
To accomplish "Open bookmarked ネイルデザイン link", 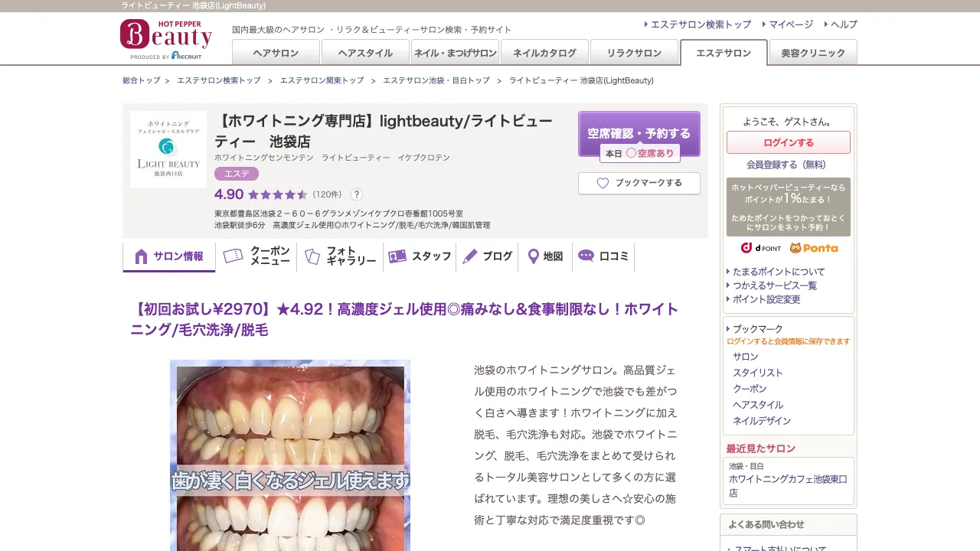I will pos(762,421).
